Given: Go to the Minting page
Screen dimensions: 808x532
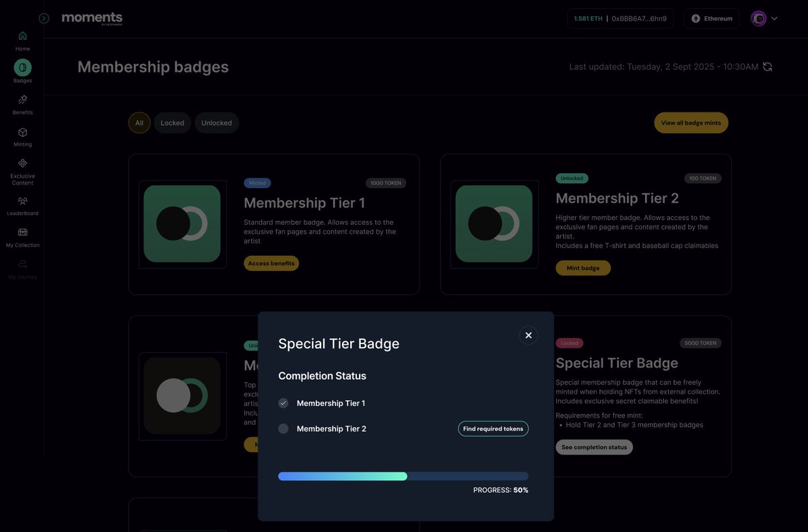Looking at the screenshot, I should click(x=22, y=134).
